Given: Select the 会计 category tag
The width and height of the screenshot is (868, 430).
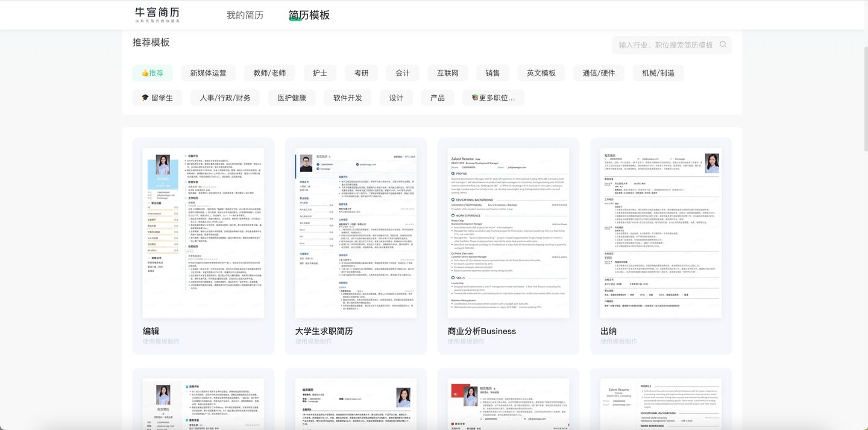Looking at the screenshot, I should tap(403, 73).
